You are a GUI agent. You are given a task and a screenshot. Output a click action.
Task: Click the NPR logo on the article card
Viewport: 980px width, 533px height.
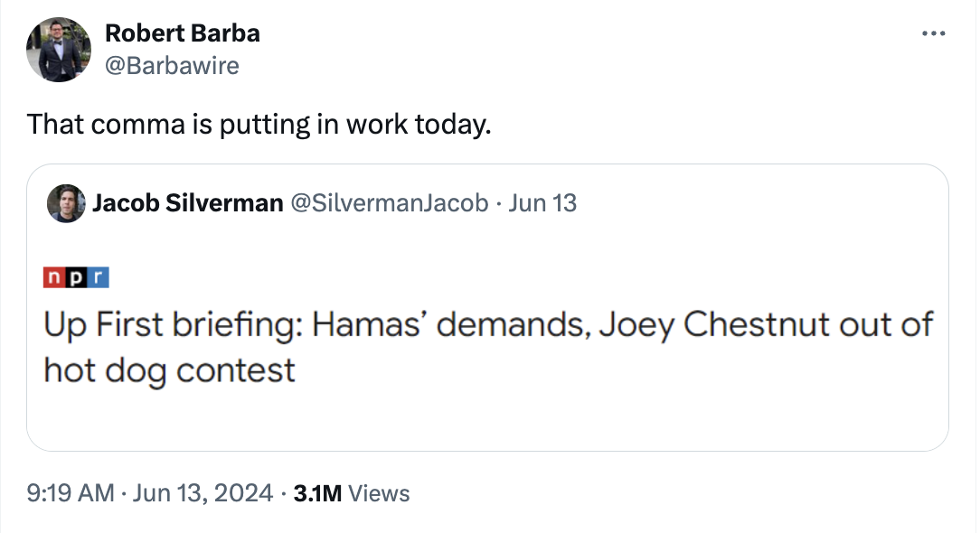click(76, 276)
